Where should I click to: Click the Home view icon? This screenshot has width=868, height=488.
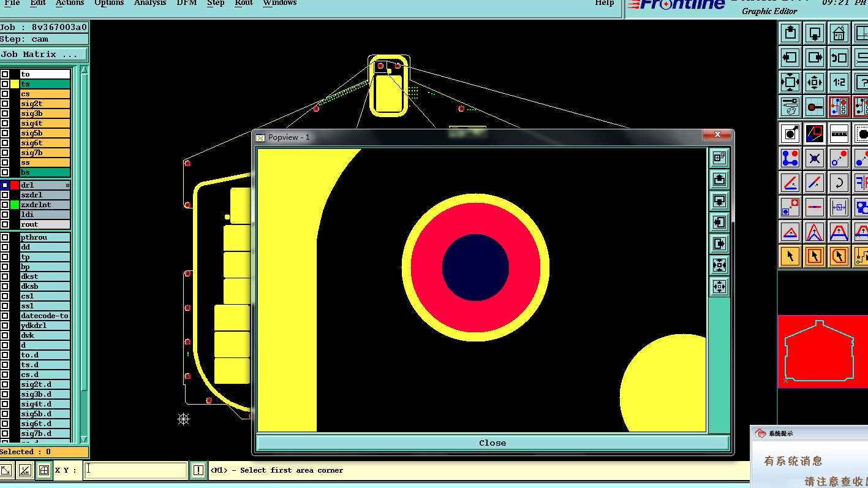tap(839, 32)
